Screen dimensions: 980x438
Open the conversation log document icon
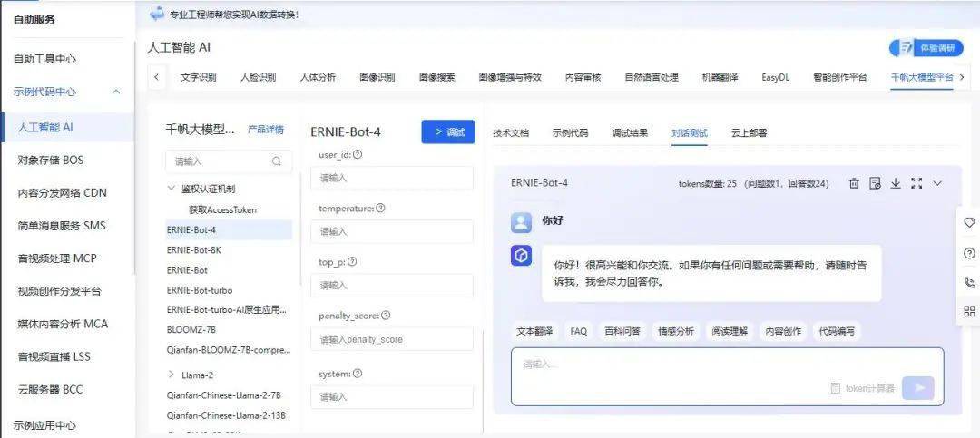[x=875, y=183]
